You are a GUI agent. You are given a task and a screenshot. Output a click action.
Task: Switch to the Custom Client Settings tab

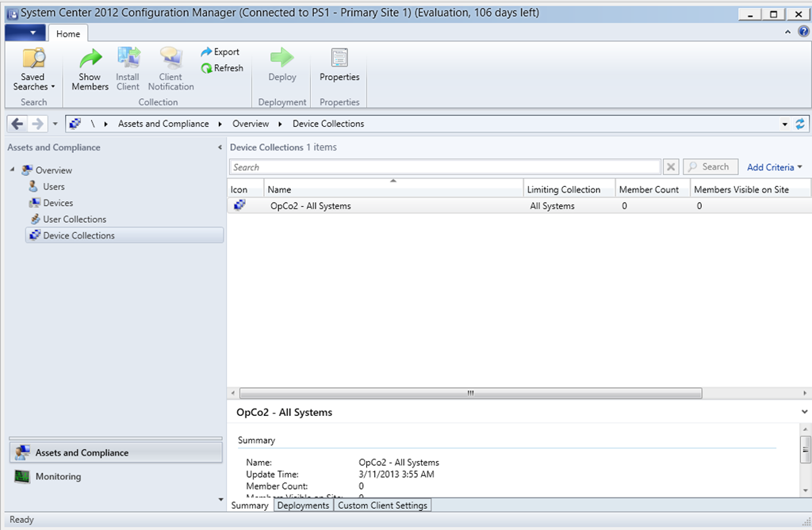tap(382, 505)
